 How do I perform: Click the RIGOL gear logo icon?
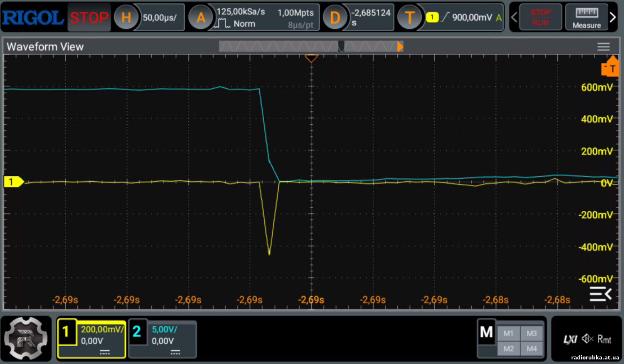[26, 339]
